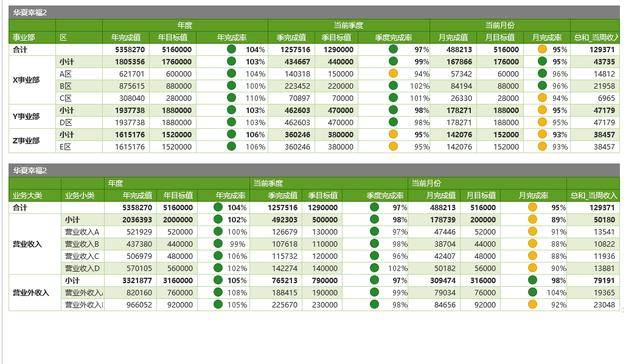The width and height of the screenshot is (640, 364).
Task: Click the green status dot in 合计 年完成率 row of first table
Action: 231,49
